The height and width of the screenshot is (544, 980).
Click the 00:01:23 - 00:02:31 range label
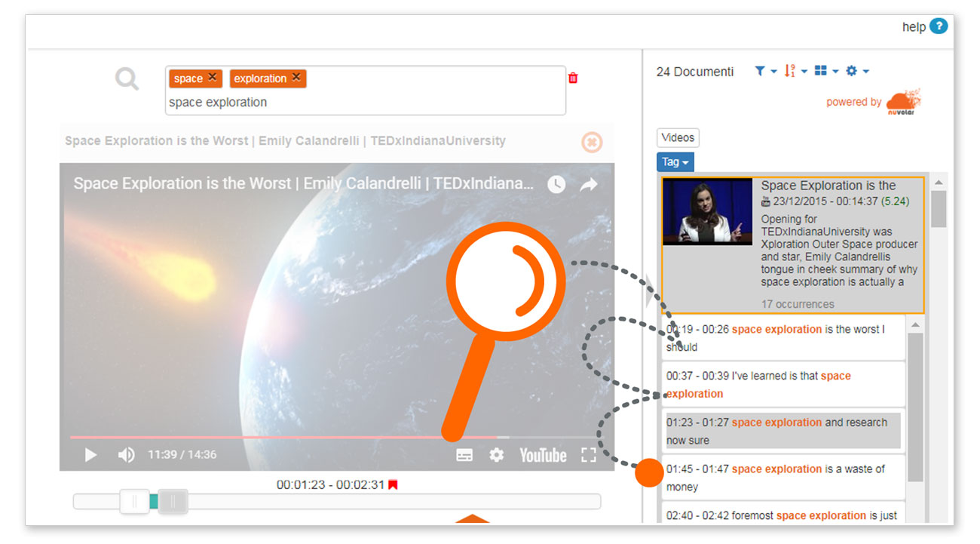pos(330,485)
